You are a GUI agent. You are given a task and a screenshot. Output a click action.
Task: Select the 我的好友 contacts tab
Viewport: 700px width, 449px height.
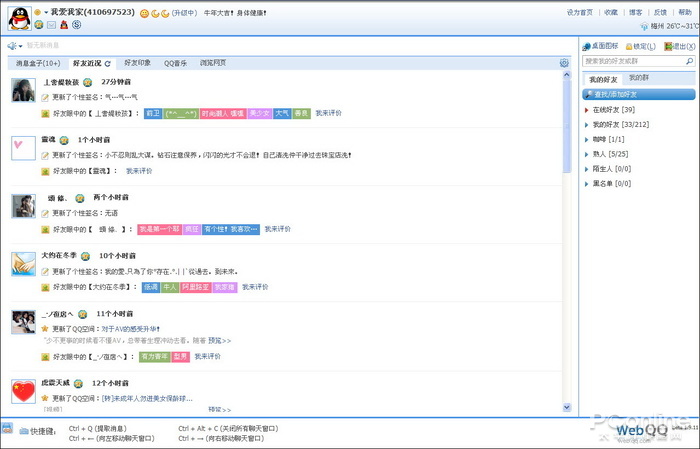tap(603, 79)
